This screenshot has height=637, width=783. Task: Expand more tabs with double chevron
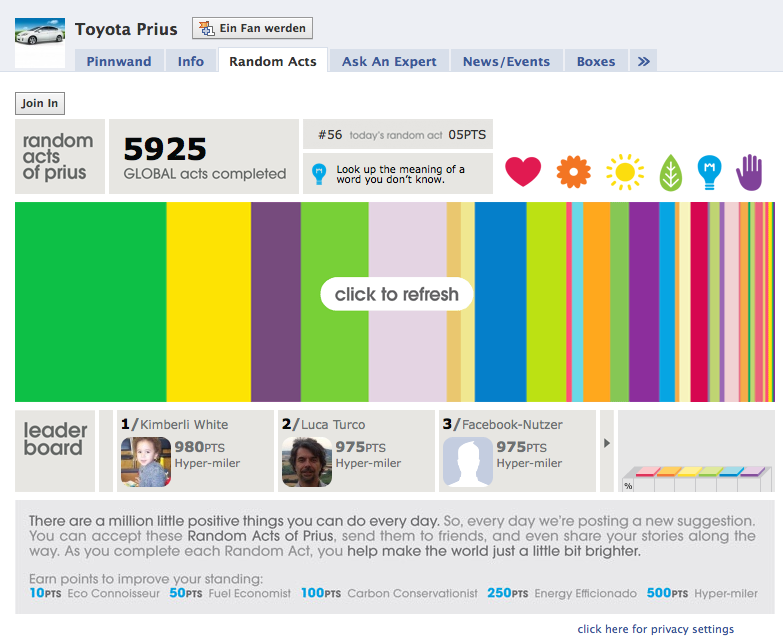(x=643, y=61)
